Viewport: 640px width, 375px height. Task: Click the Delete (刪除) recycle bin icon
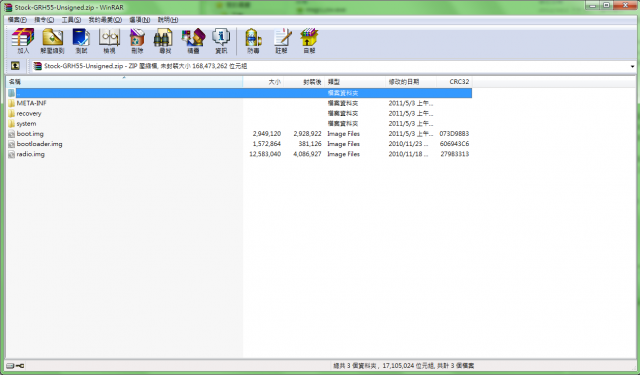[137, 41]
